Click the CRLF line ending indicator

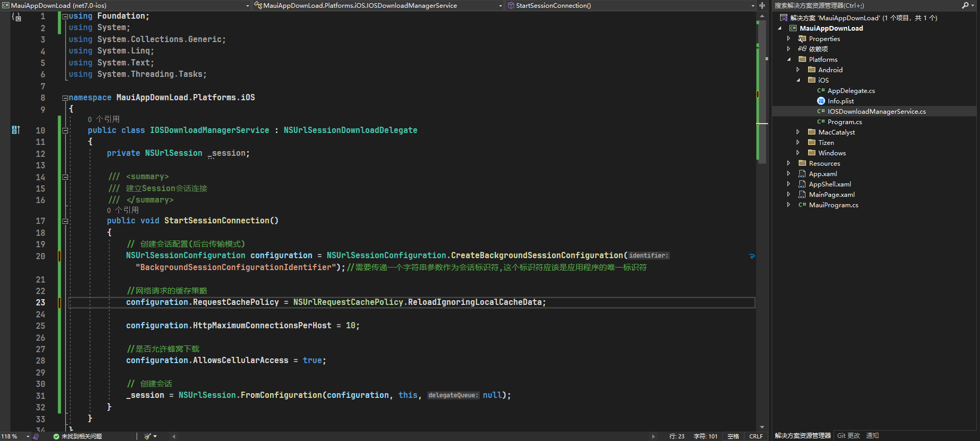[x=756, y=436]
